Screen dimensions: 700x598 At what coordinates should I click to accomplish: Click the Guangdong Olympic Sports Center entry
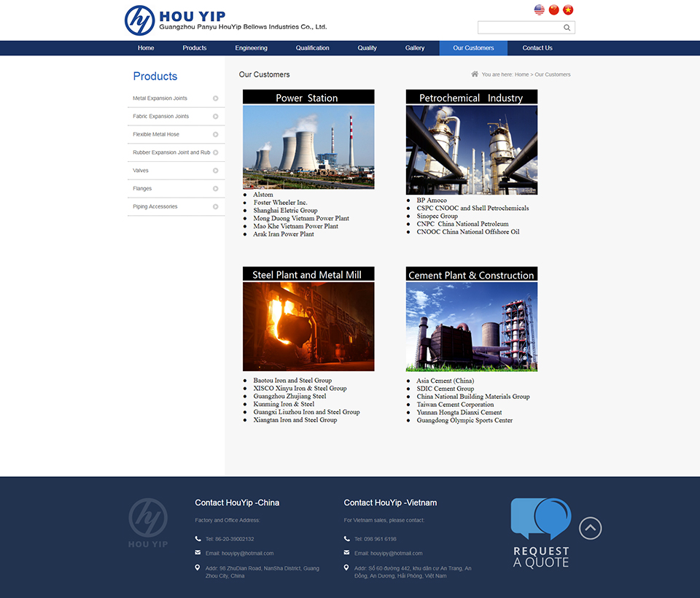tap(464, 420)
